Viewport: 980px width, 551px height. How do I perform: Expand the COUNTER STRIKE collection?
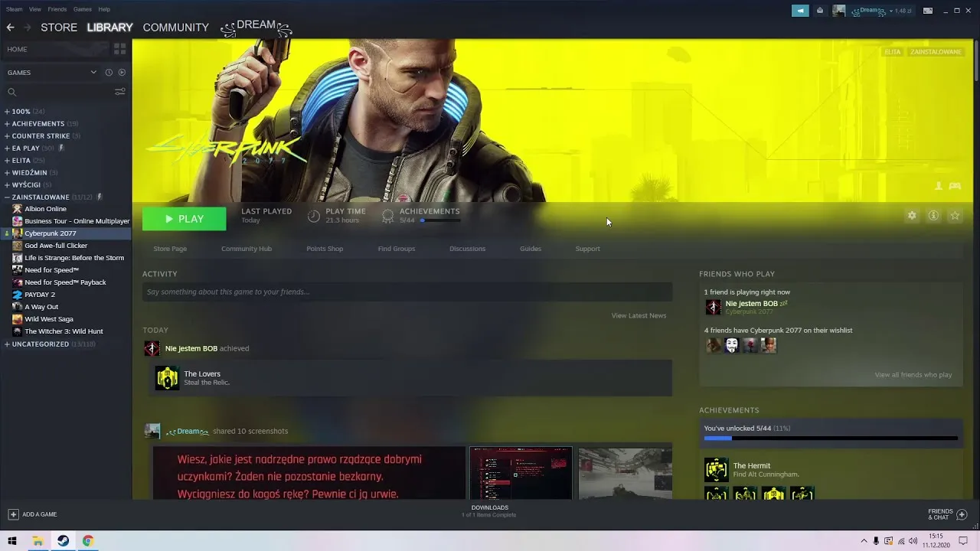[x=7, y=136]
